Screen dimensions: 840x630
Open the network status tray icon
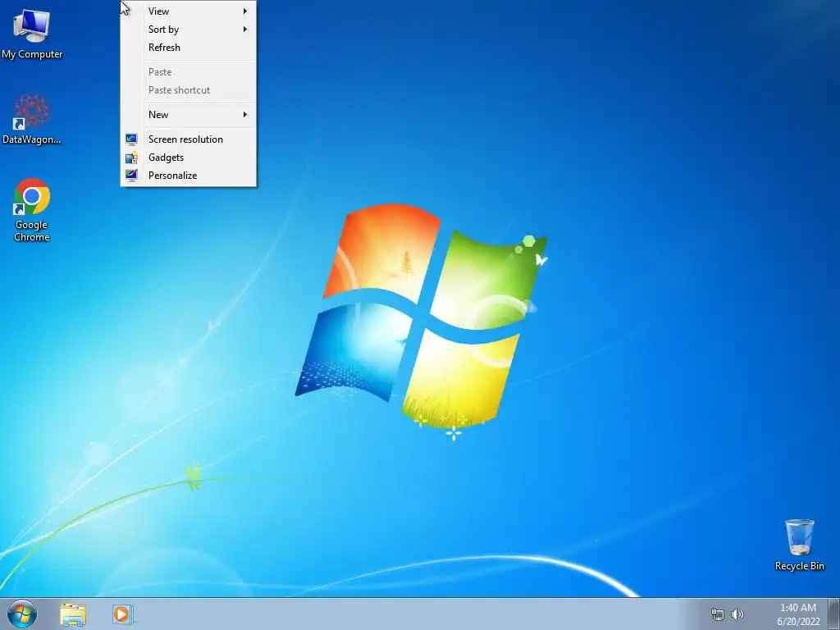pyautogui.click(x=717, y=614)
